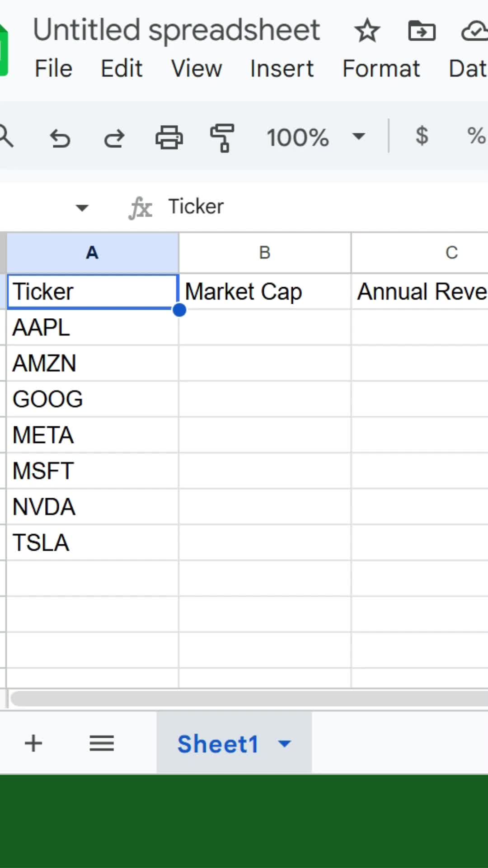Open the Format menu
Screen dimensions: 488x868
pyautogui.click(x=381, y=69)
